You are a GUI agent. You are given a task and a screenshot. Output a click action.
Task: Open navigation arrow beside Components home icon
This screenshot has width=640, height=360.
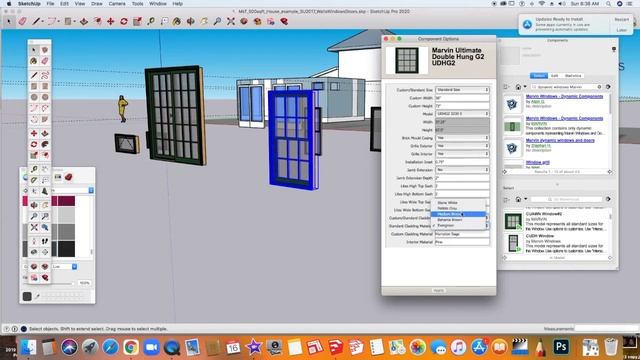pyautogui.click(x=525, y=87)
